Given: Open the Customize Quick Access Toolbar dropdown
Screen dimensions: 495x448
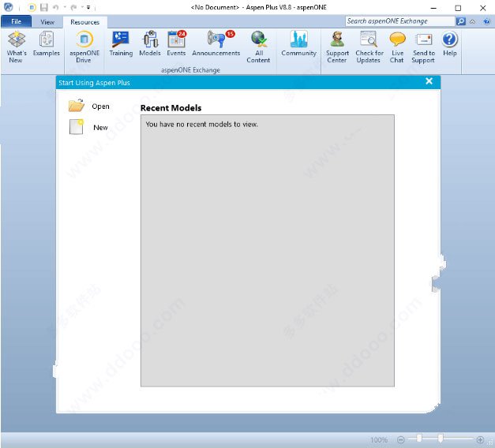Looking at the screenshot, I should (x=88, y=7).
